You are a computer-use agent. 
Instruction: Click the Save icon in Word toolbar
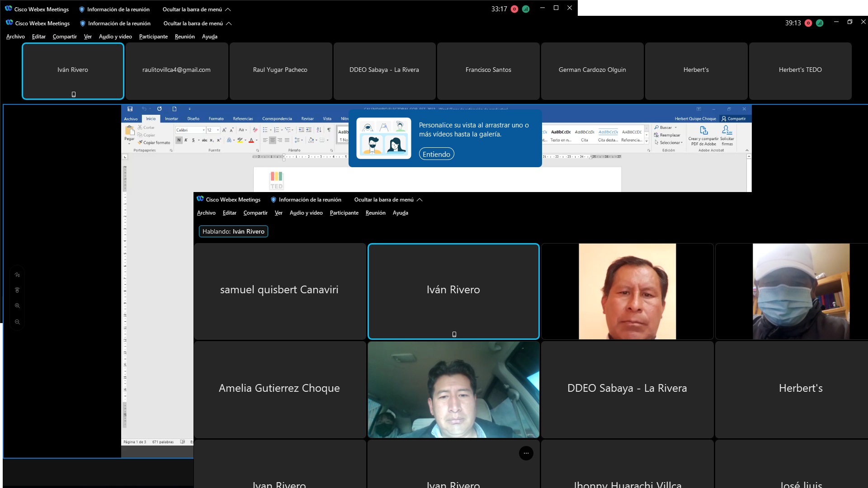pos(130,109)
